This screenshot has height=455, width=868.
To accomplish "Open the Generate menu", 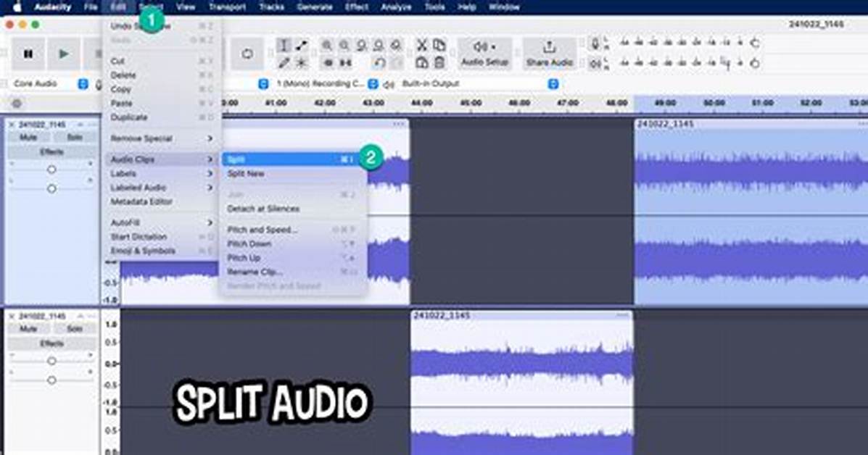I will (x=315, y=7).
